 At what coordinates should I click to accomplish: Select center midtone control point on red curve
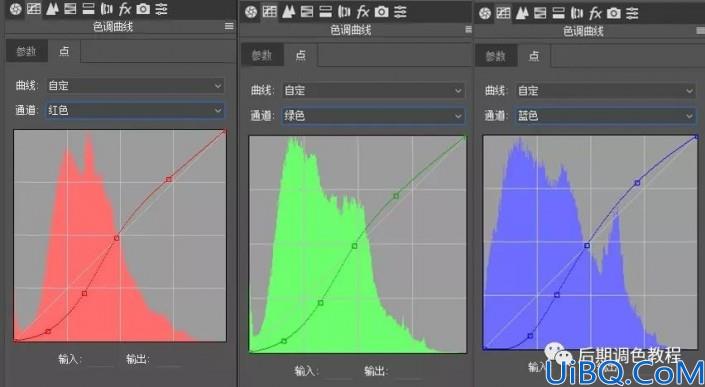(x=116, y=238)
